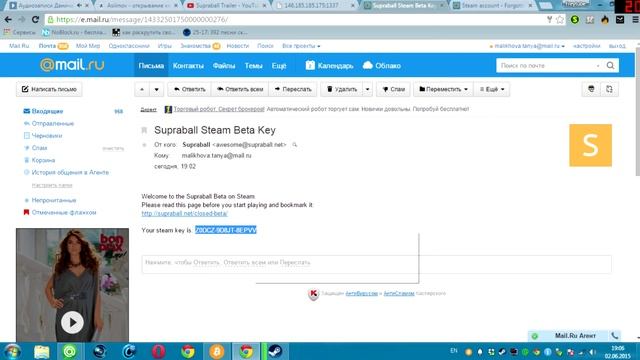Click Ответить всем button

point(240,89)
